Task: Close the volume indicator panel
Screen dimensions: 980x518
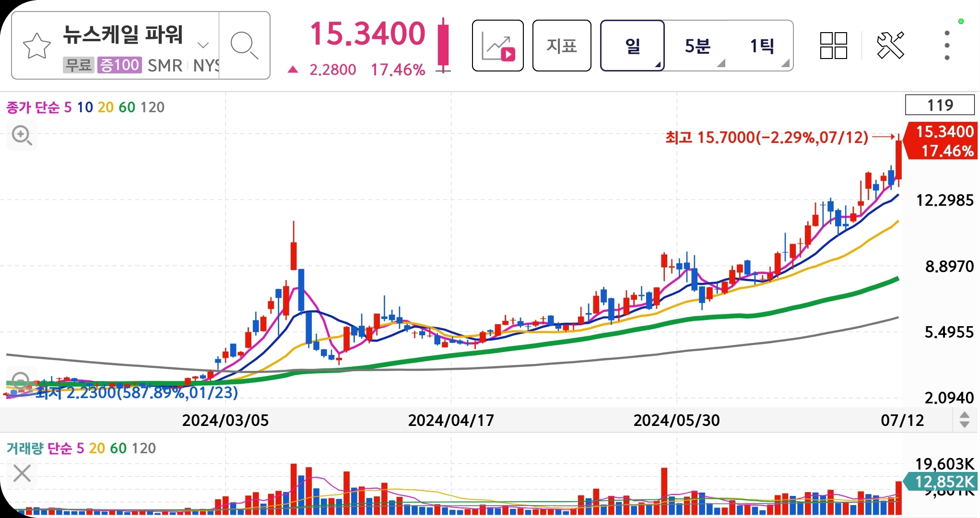Action: point(22,473)
